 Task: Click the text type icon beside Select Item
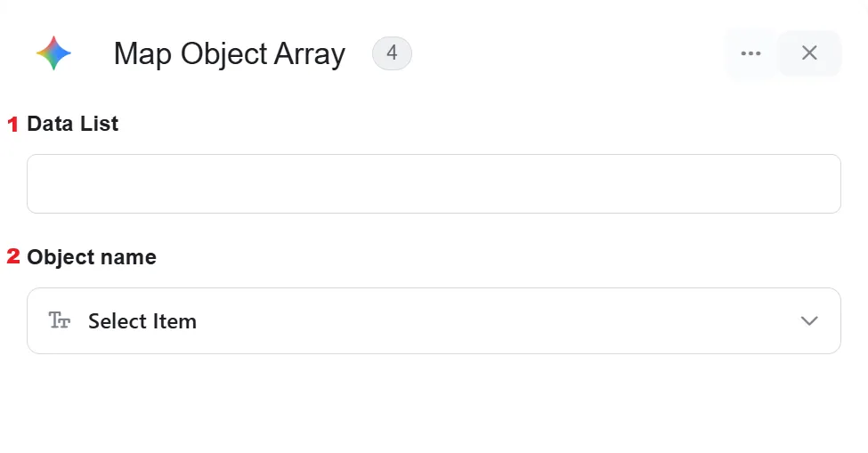pyautogui.click(x=60, y=320)
